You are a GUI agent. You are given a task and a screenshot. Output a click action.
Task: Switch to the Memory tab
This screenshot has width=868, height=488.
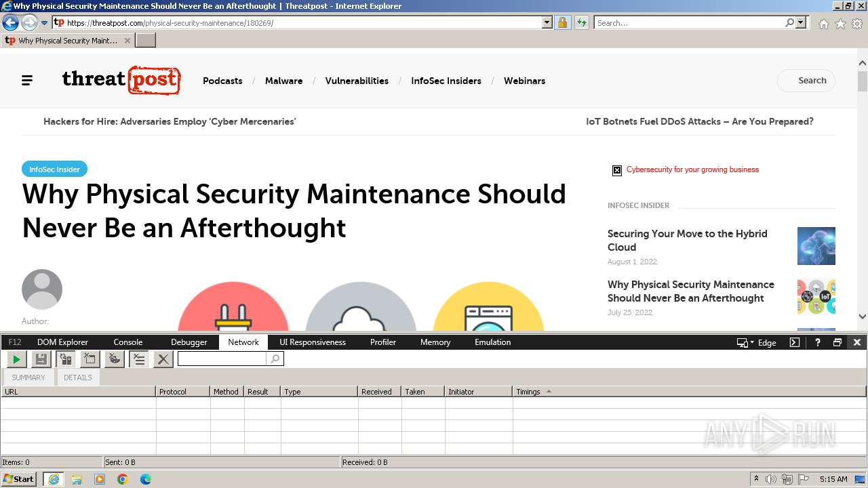tap(435, 342)
